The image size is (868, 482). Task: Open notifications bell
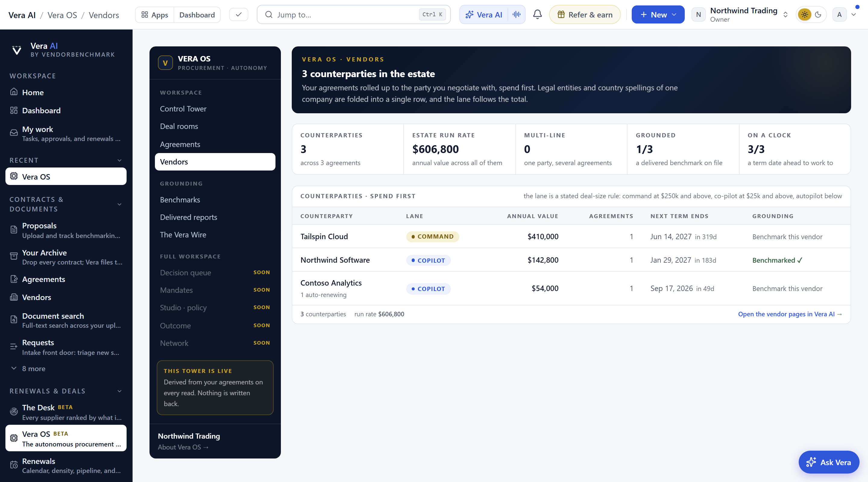pos(537,14)
